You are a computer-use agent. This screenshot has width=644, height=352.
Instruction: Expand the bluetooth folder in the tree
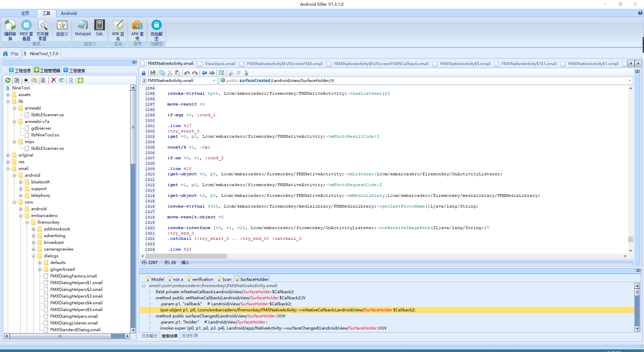coord(21,182)
